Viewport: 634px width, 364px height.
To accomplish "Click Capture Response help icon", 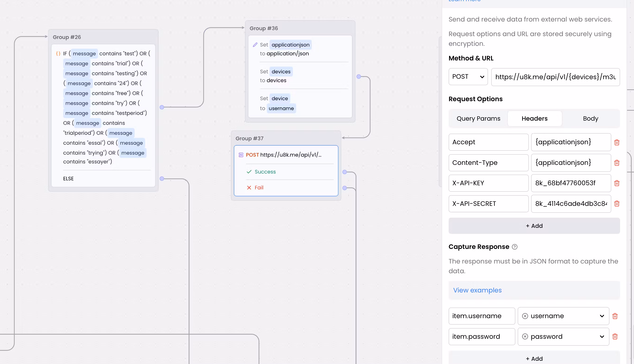I will [x=514, y=247].
